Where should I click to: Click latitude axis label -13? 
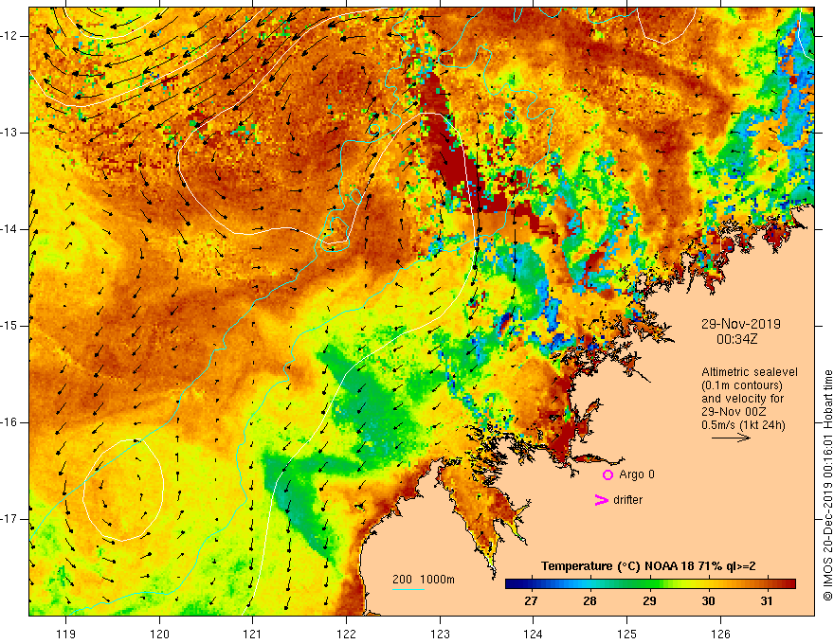pos(9,133)
